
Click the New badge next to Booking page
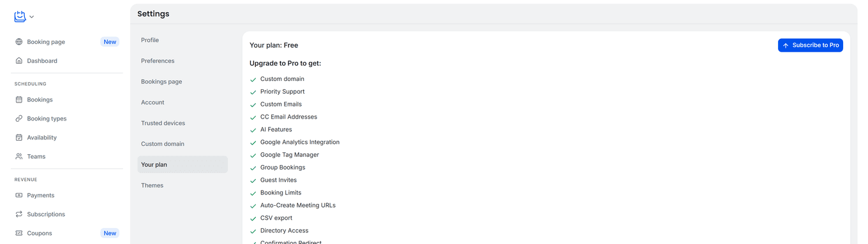coord(110,42)
